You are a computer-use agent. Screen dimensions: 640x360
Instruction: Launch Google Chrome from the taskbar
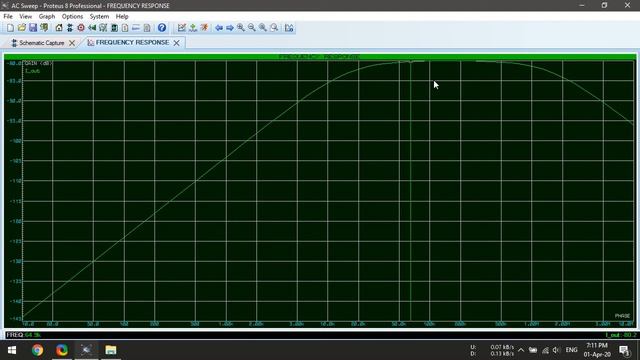pyautogui.click(x=38, y=350)
